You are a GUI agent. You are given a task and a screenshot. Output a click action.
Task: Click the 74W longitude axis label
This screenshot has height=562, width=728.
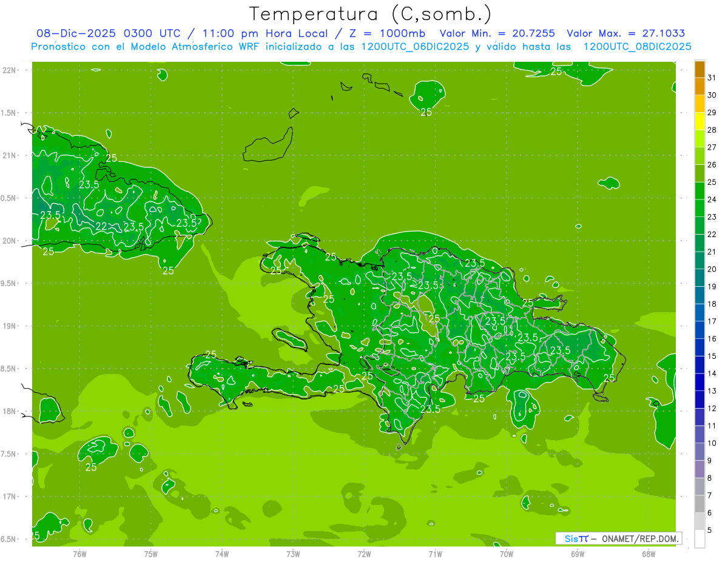click(222, 554)
